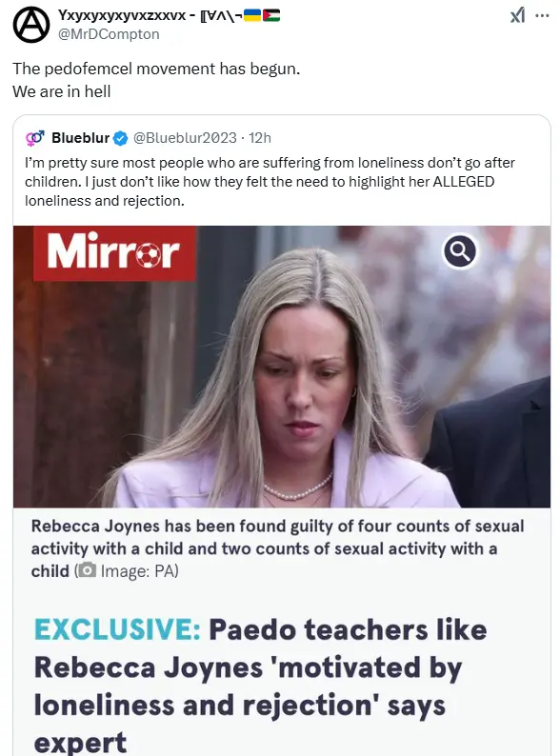This screenshot has height=756, width=560.
Task: Click Blueblur's gender-symbol avatar
Action: coord(35,138)
